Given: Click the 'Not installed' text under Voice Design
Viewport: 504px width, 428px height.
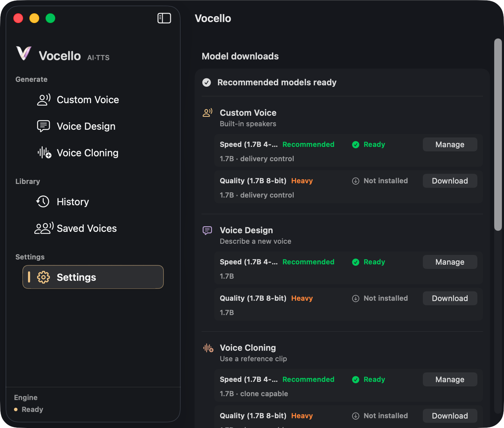Looking at the screenshot, I should (386, 298).
